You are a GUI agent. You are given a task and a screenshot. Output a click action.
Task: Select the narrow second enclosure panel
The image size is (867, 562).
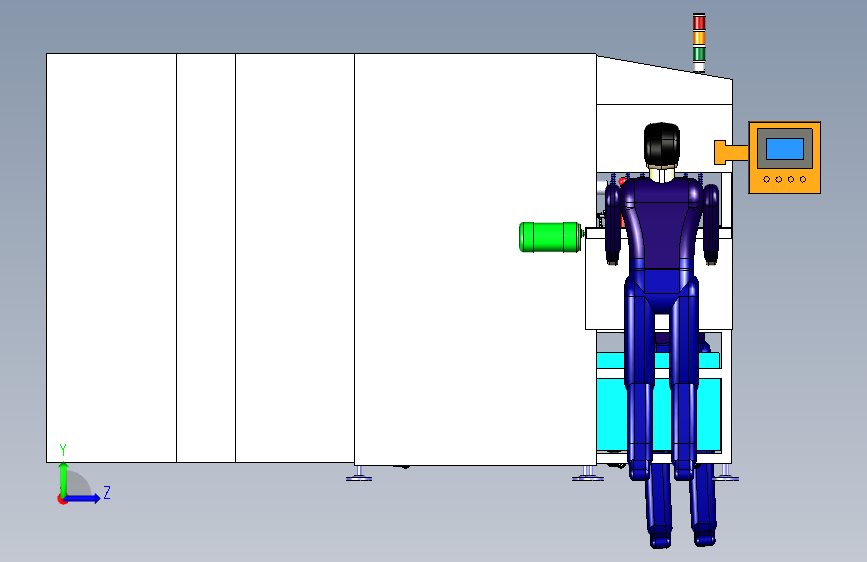click(x=206, y=258)
